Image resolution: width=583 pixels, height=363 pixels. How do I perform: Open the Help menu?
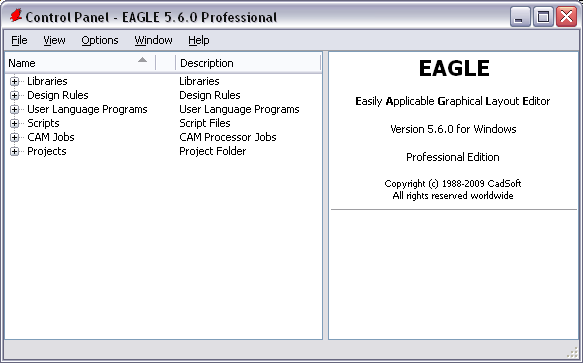(199, 40)
